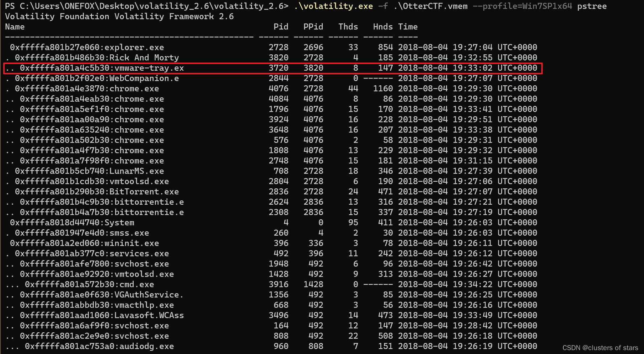Click the Thds column header
Screen dimensions: 644x354
click(348, 26)
